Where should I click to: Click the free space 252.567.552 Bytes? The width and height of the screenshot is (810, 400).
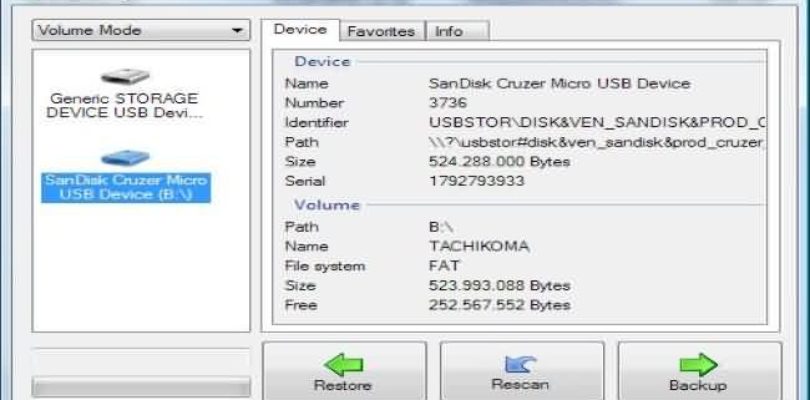pyautogui.click(x=500, y=305)
